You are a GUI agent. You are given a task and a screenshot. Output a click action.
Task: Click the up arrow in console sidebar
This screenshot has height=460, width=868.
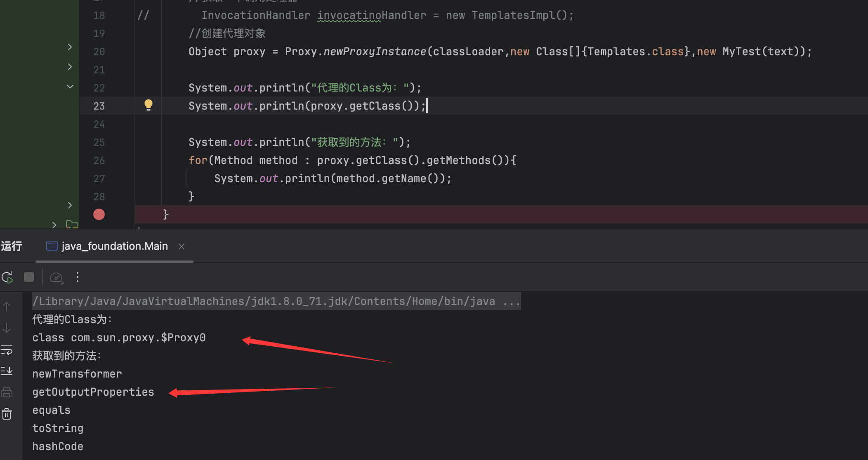pos(7,307)
